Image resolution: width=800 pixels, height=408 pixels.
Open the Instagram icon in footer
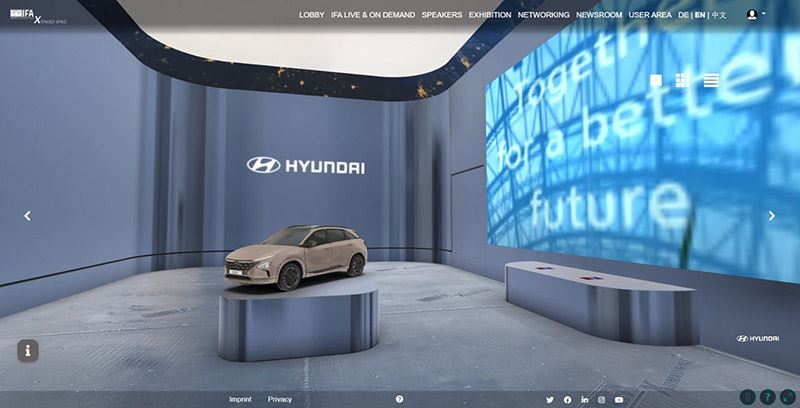pos(601,400)
